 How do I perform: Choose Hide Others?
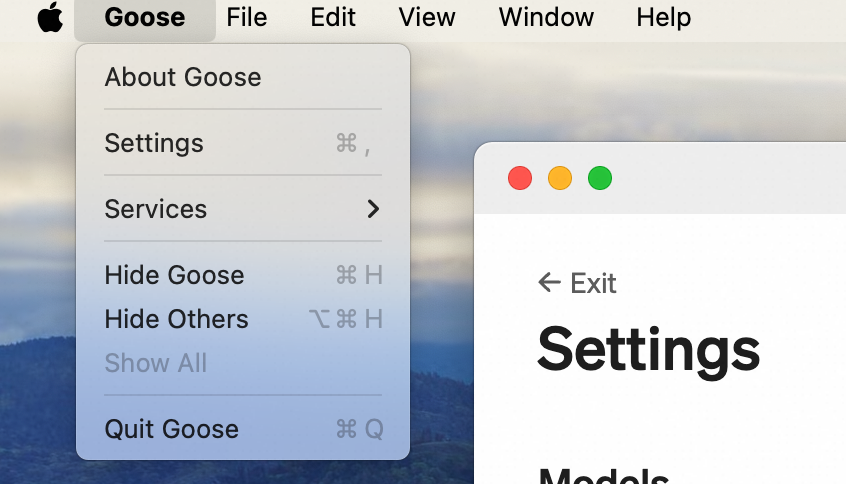243,319
